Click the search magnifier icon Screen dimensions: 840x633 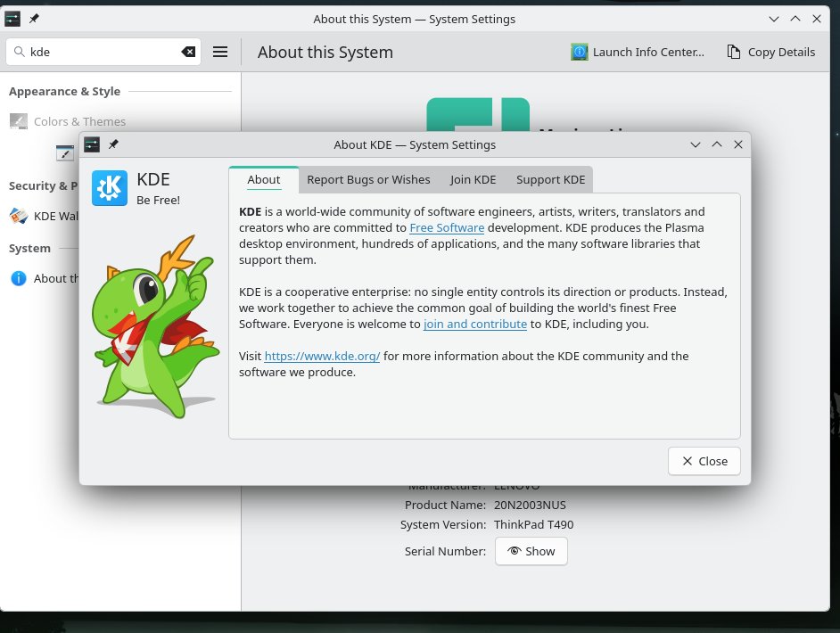(20, 52)
